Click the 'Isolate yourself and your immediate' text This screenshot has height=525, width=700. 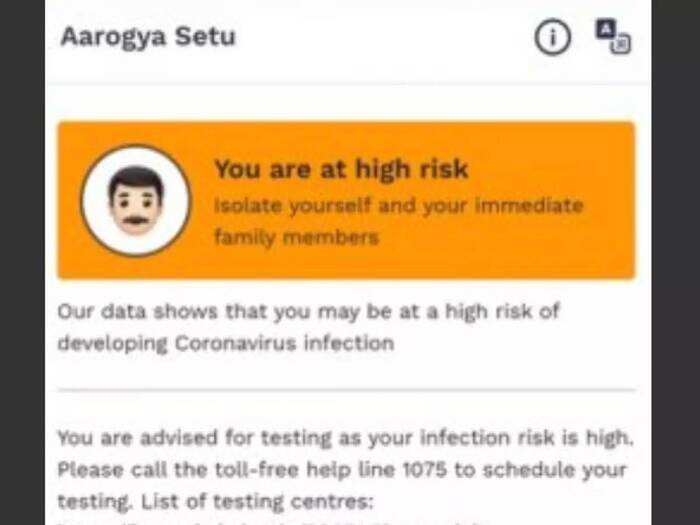click(x=399, y=206)
